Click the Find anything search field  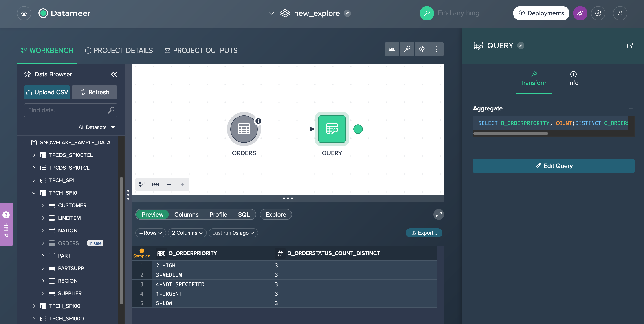(472, 13)
